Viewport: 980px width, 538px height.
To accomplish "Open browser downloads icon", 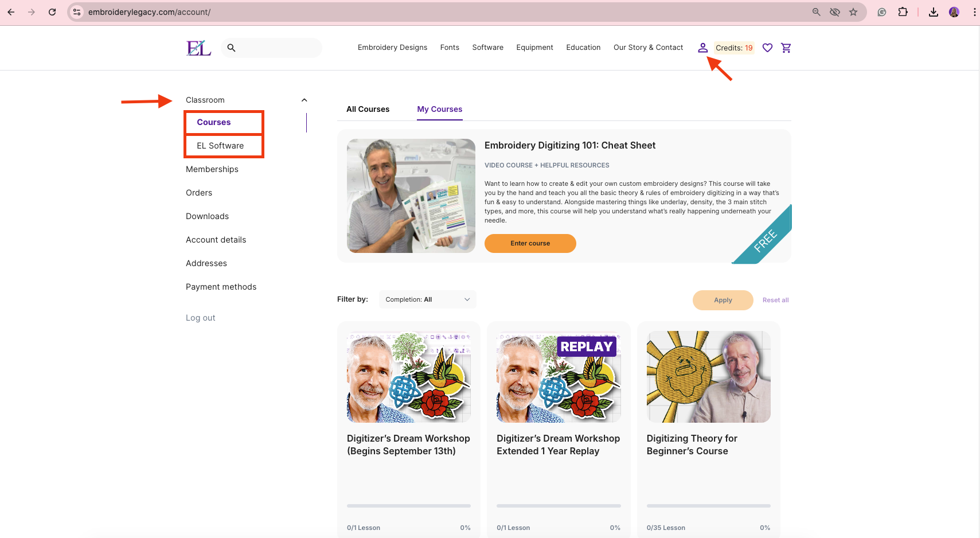I will click(934, 12).
